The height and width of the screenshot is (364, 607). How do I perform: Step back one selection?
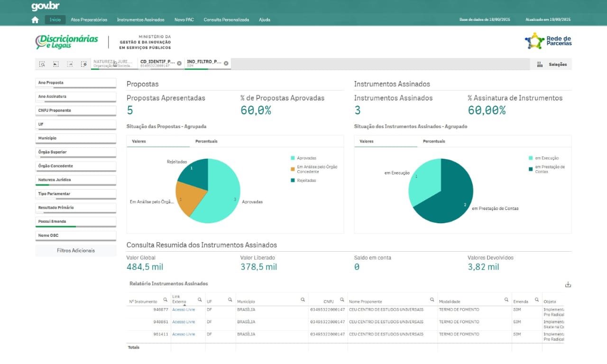pos(56,64)
